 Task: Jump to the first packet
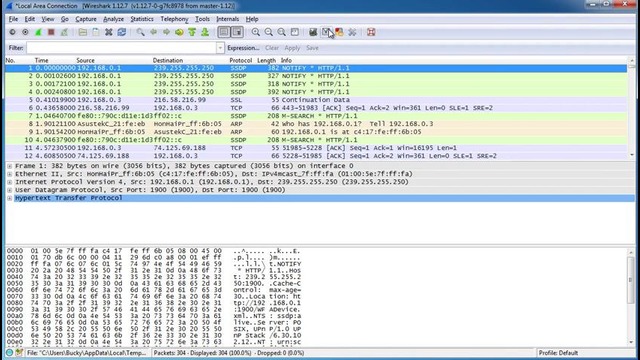point(192,32)
